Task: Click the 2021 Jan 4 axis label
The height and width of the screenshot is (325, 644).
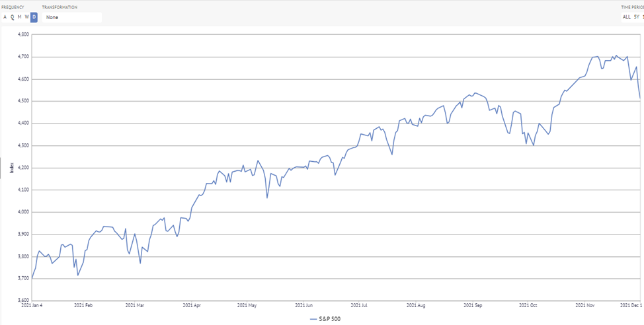Action: point(32,306)
